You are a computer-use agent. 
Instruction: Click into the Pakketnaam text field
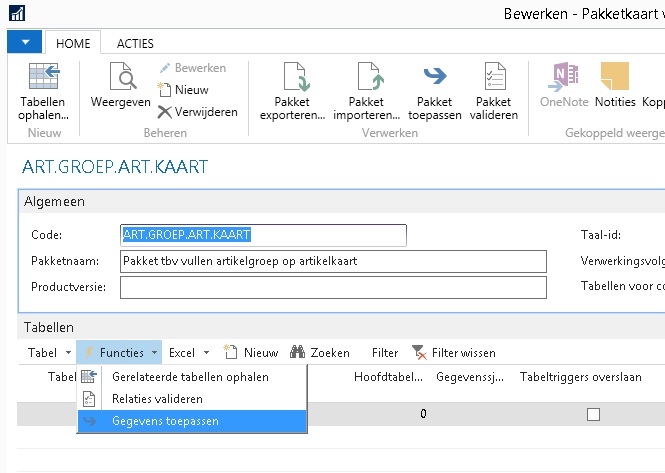(333, 261)
